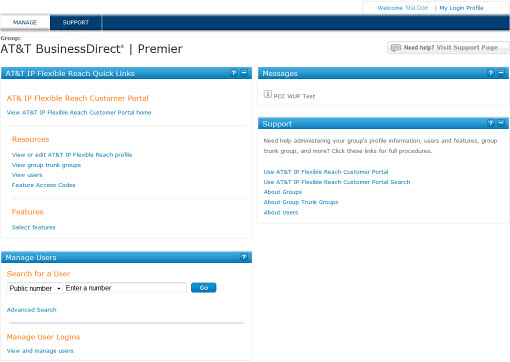
Task: Open the Select features link
Action: [34, 227]
